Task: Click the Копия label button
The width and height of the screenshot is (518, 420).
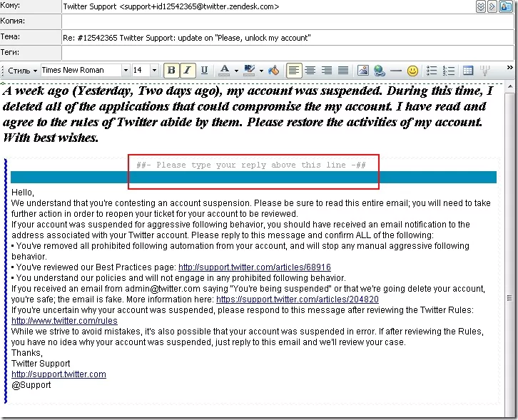Action: click(31, 21)
